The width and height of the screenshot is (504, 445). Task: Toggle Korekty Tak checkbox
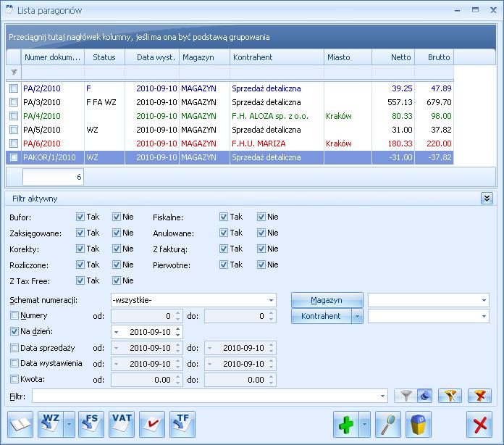pos(80,249)
